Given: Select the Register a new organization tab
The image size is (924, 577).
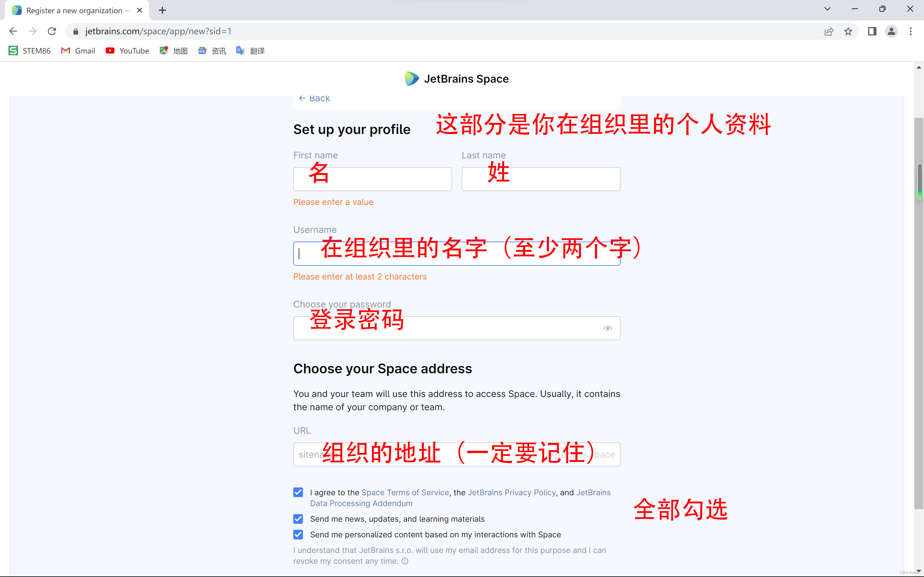Looking at the screenshot, I should (x=75, y=10).
